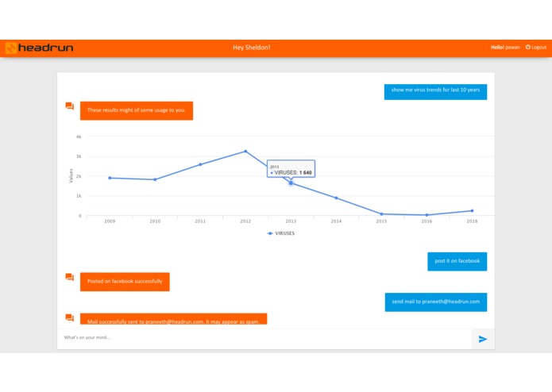The image size is (552, 392).
Task: Click the 2009 x-axis label
Action: pos(110,221)
